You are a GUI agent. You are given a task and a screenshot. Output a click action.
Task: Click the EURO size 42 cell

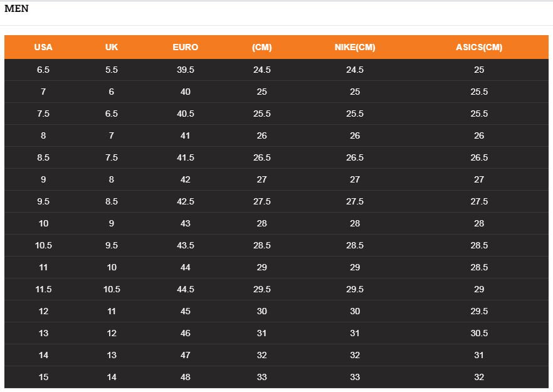(x=186, y=179)
